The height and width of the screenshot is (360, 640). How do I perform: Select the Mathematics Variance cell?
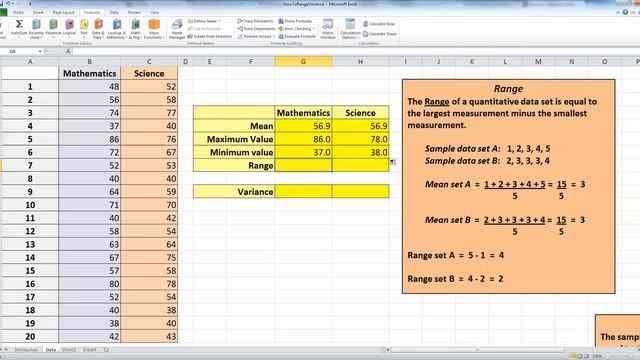coord(303,191)
